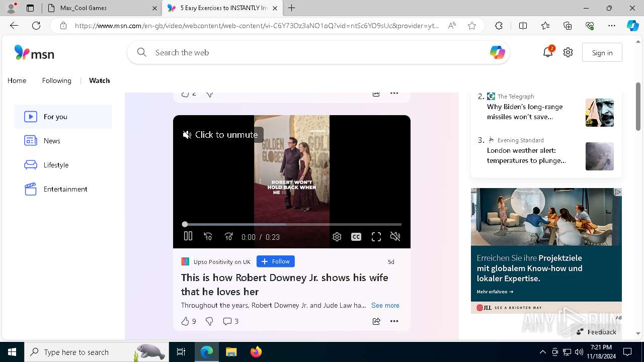Open the notifications bell
Viewport: 644px width, 362px height.
point(548,52)
